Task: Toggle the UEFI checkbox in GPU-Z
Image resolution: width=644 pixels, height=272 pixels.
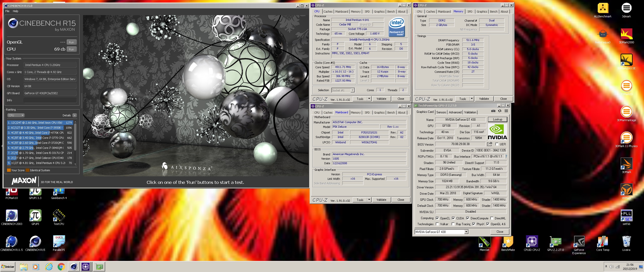Action: [497, 144]
